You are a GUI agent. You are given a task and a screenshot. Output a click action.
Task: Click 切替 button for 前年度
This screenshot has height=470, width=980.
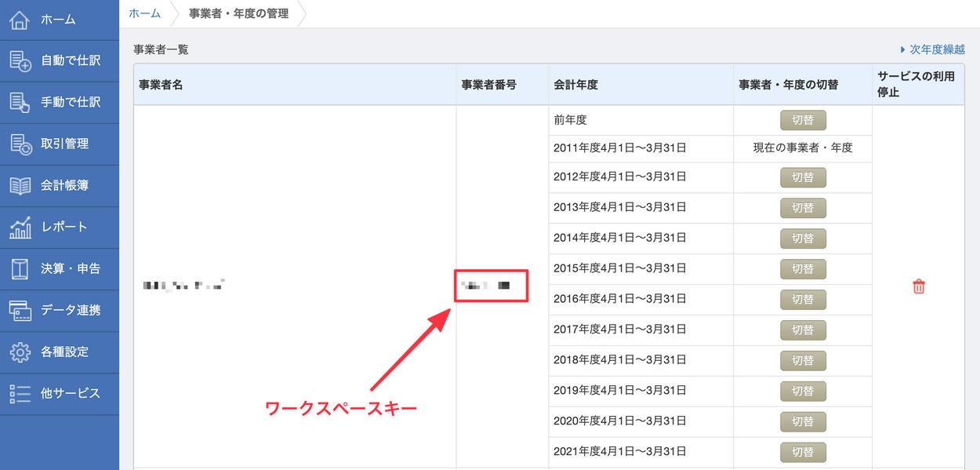(803, 120)
